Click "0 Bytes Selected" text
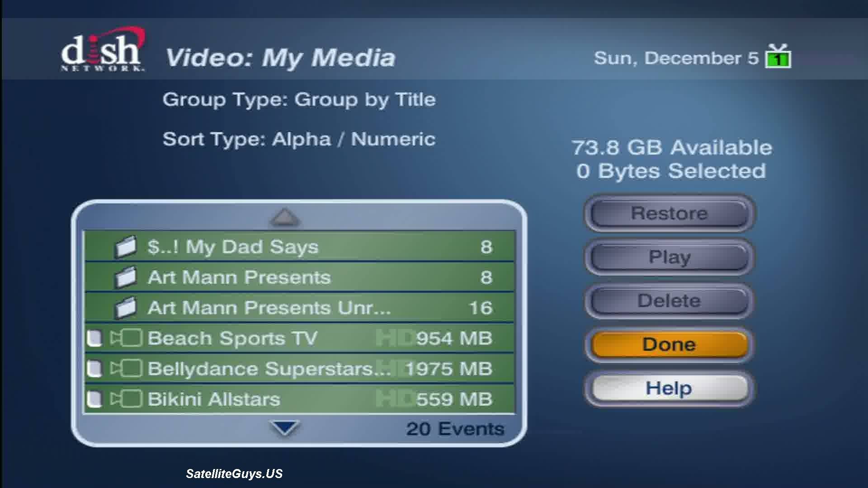Viewport: 868px width, 488px height. coord(671,171)
